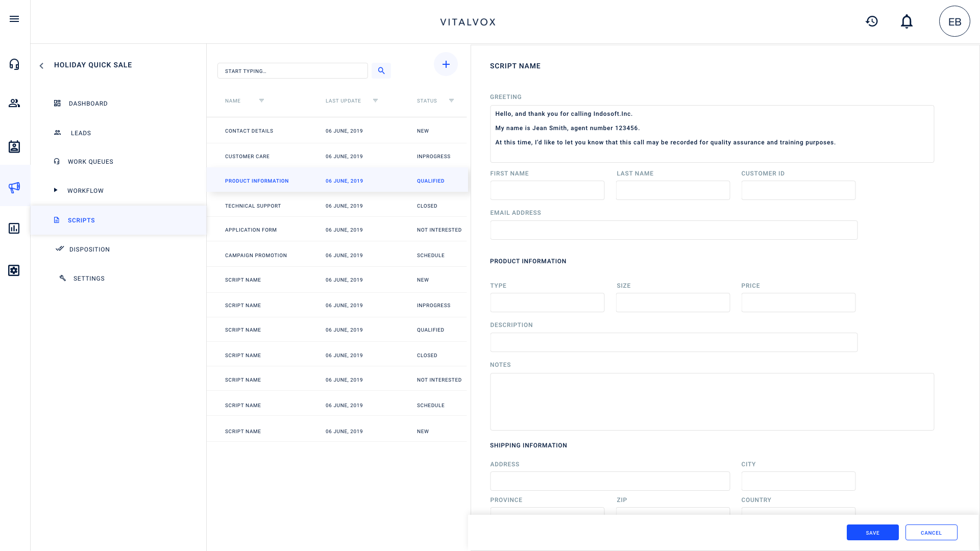This screenshot has height=551, width=980.
Task: Click the Greeting text area
Action: 712,134
